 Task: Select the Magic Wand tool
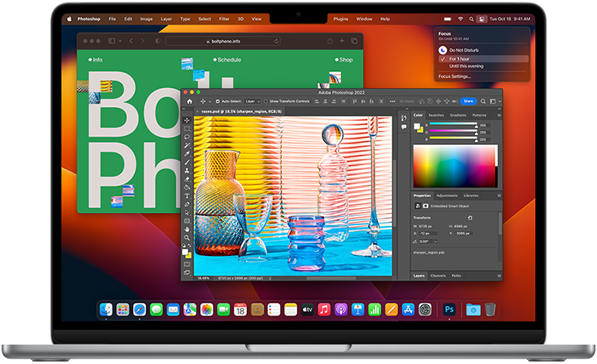[x=187, y=146]
